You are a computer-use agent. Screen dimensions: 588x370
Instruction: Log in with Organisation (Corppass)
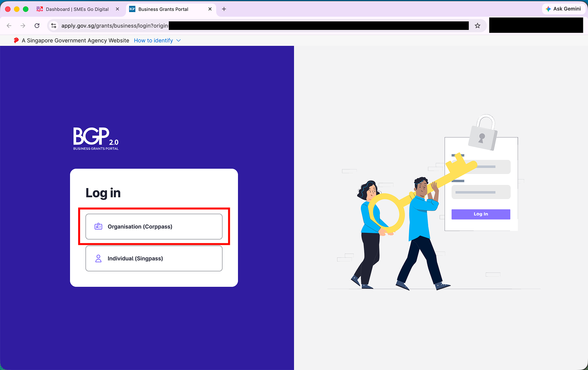154,227
